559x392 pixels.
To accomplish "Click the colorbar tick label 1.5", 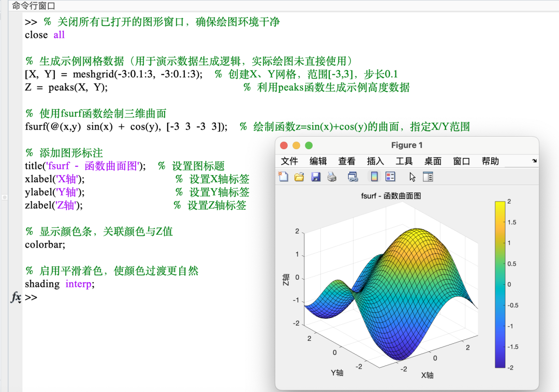I will click(x=512, y=222).
